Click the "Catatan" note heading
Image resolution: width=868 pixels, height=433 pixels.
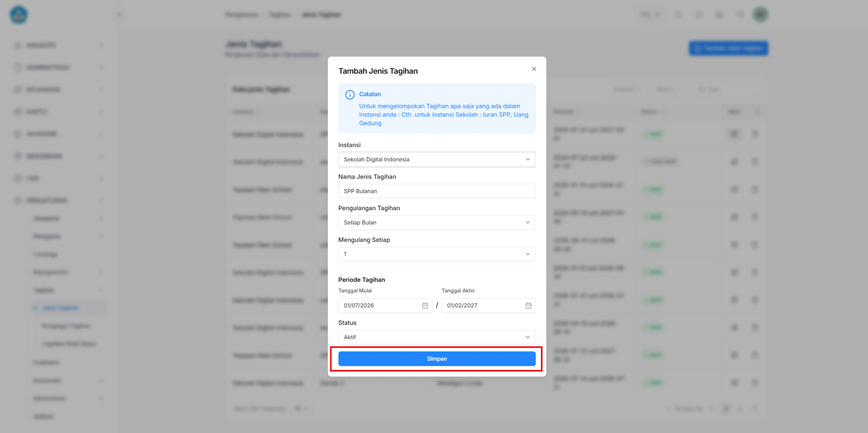[370, 94]
